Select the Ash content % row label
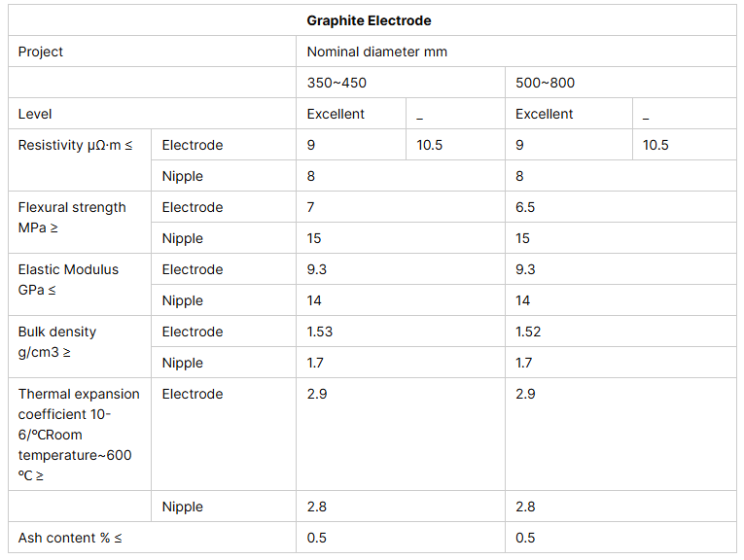The image size is (744, 560). (x=70, y=538)
